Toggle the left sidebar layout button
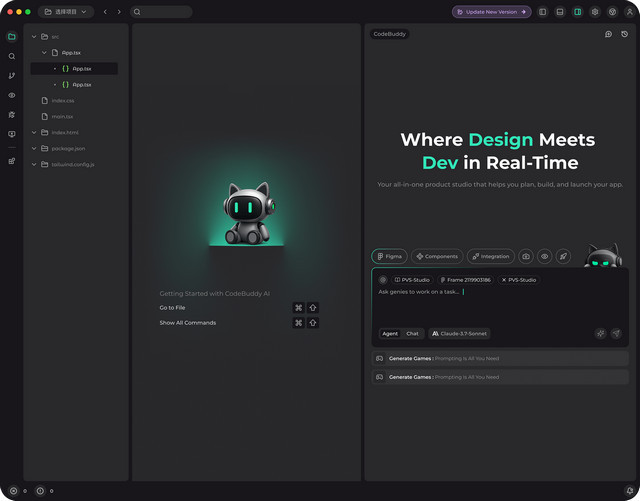The image size is (640, 501). (x=542, y=12)
